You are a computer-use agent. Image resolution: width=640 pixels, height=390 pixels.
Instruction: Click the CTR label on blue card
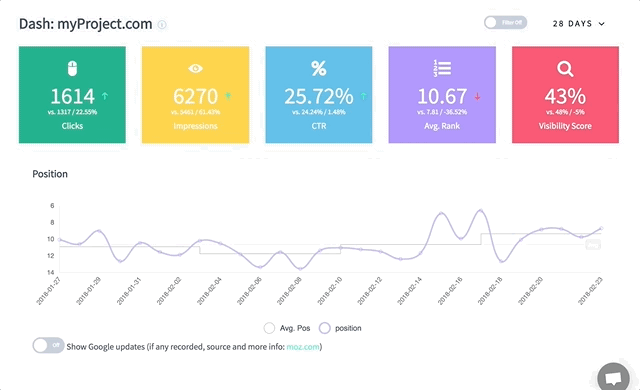coord(319,126)
